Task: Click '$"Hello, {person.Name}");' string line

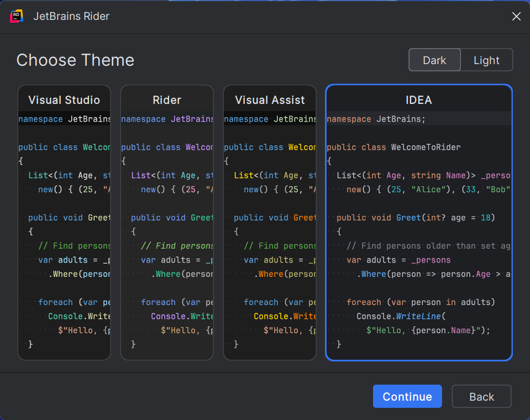Action: tap(428, 330)
